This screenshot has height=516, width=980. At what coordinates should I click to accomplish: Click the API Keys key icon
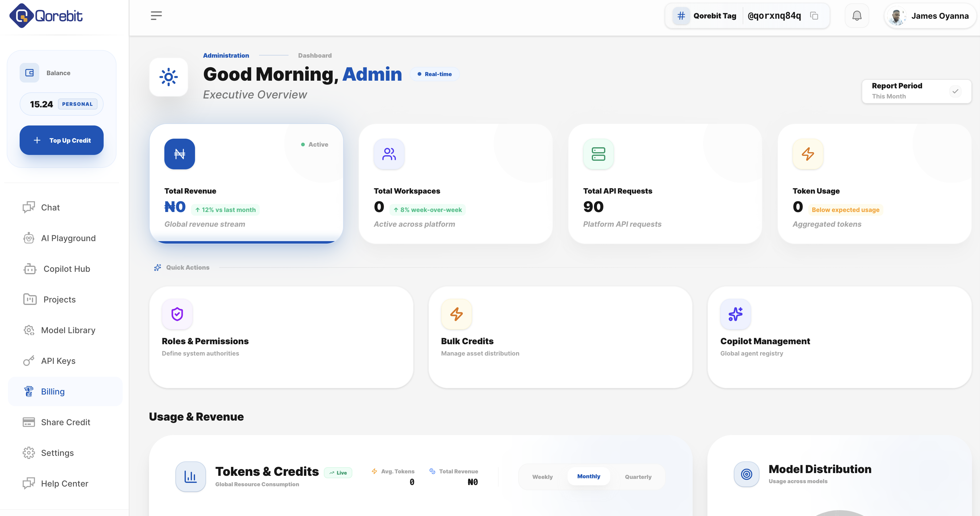pyautogui.click(x=29, y=361)
